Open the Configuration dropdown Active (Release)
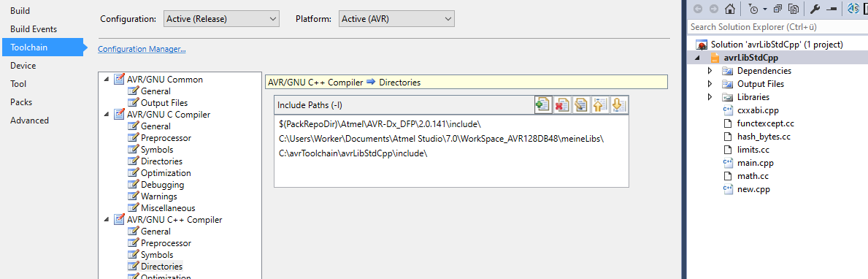The image size is (868, 279). (221, 19)
